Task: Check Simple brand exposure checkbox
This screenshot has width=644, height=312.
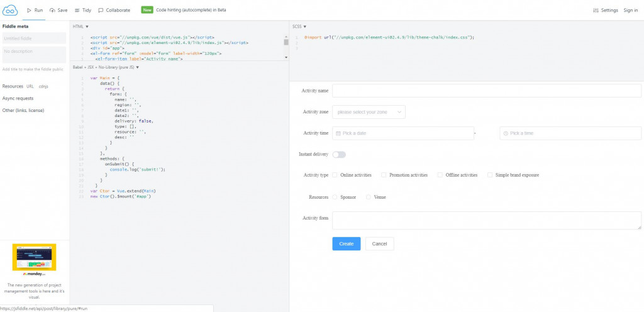Action: pyautogui.click(x=490, y=175)
